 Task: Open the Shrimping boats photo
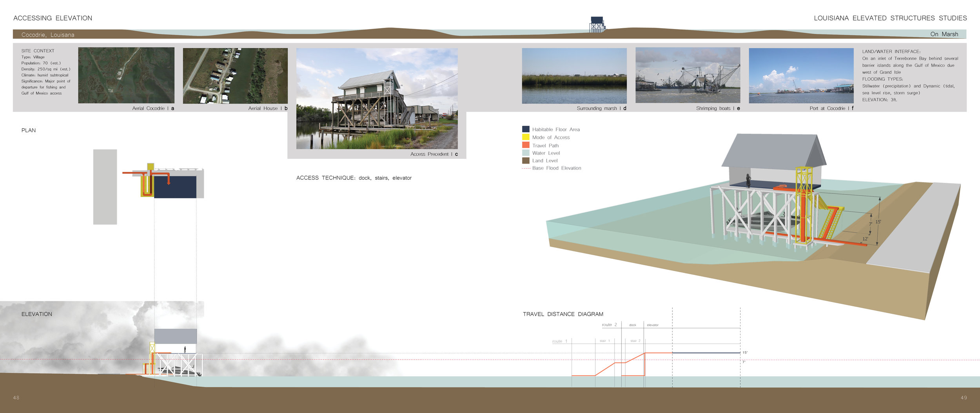click(688, 75)
